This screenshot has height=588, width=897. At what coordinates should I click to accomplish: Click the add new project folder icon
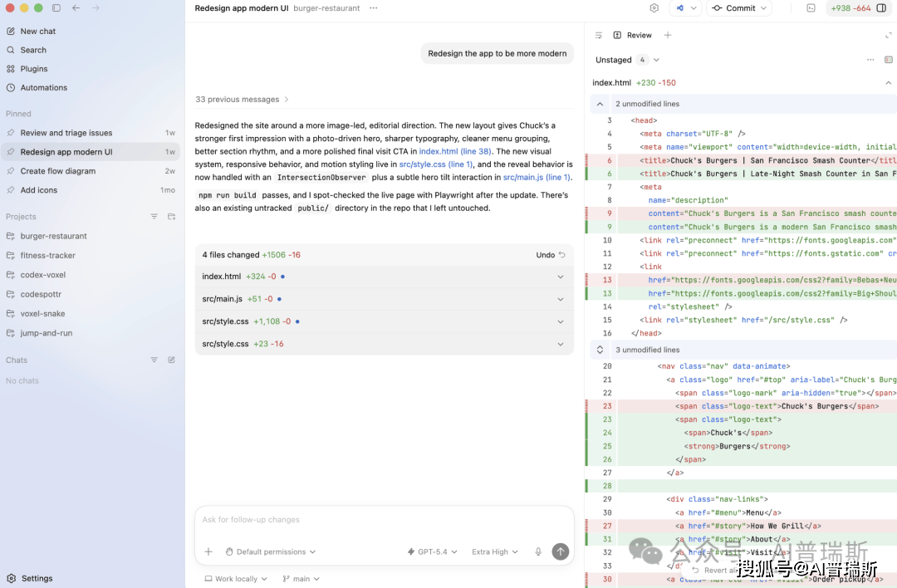click(x=171, y=216)
